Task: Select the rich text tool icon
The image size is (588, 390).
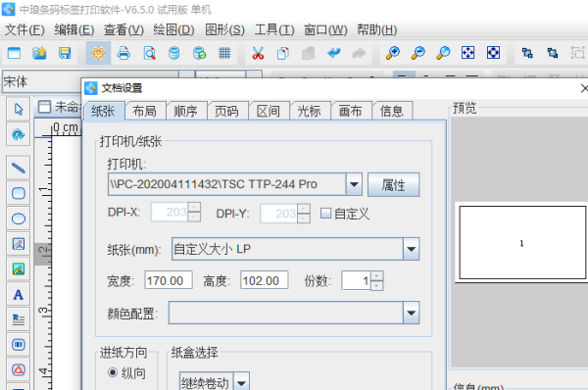Action: (18, 319)
